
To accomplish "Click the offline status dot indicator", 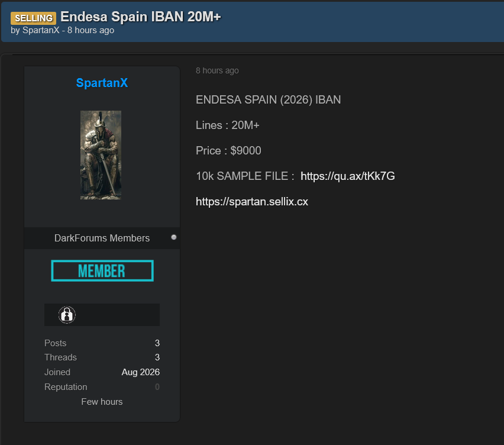I will coord(174,237).
